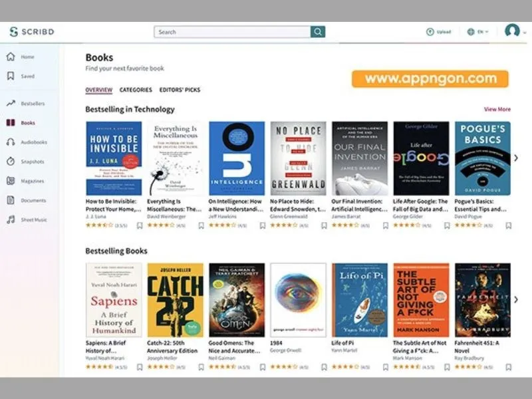Click the 'Sapiens: A Brief History of...' title
532x399 pixels.
(x=106, y=346)
